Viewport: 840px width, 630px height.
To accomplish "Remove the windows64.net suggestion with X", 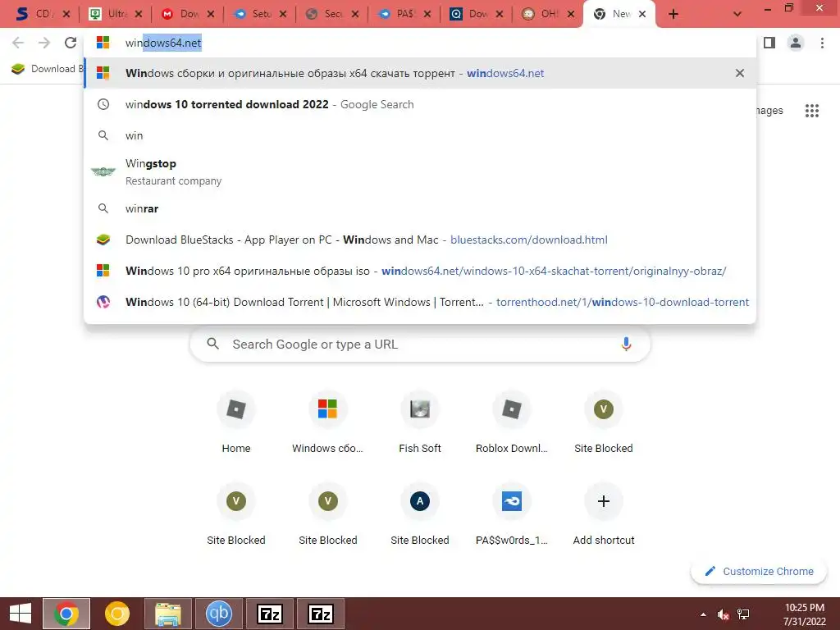I will click(x=740, y=73).
